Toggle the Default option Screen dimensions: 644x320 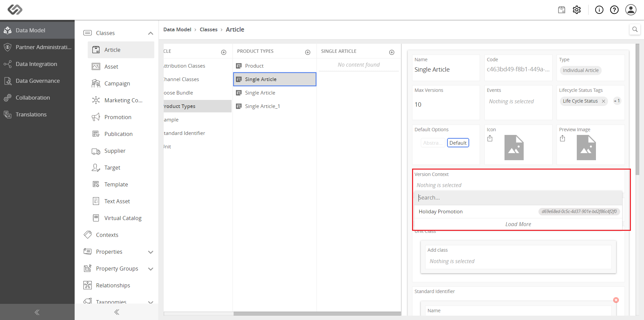[x=458, y=143]
